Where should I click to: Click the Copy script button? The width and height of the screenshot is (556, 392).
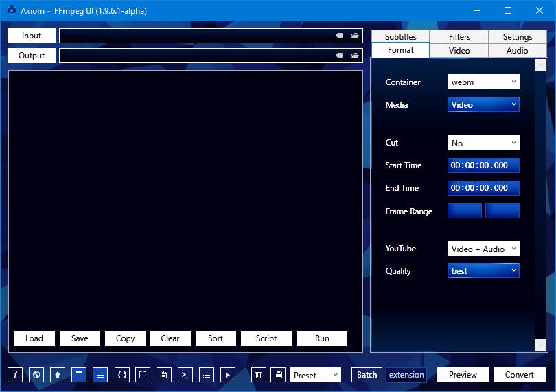(125, 338)
